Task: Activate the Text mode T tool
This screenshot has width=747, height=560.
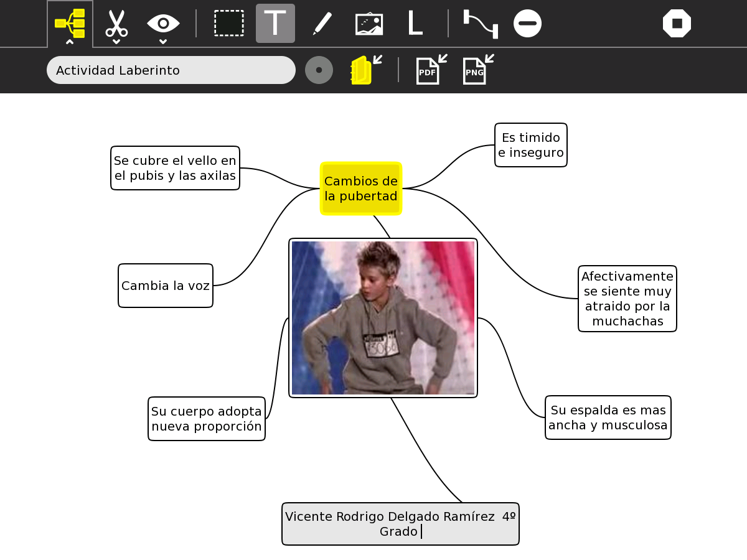Action: pos(275,23)
